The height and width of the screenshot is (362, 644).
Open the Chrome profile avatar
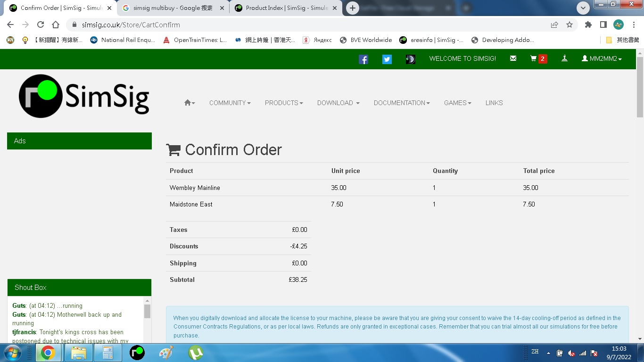point(619,25)
